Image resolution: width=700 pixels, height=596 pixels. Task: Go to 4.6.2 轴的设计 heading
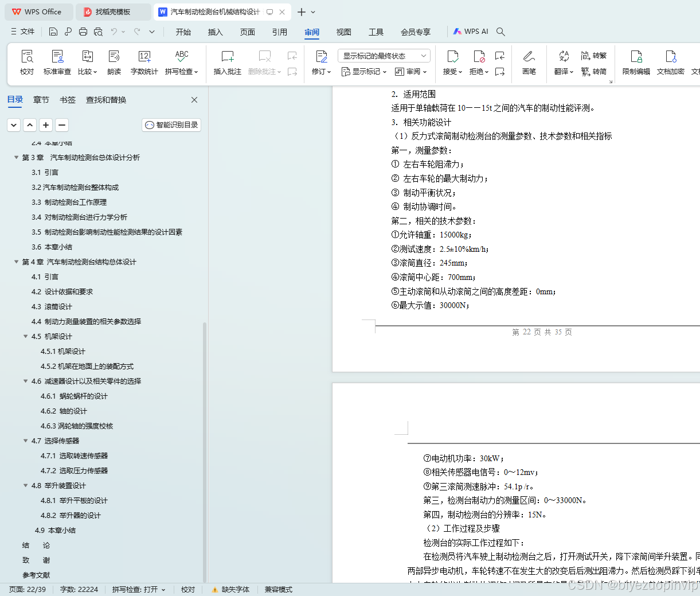point(64,411)
